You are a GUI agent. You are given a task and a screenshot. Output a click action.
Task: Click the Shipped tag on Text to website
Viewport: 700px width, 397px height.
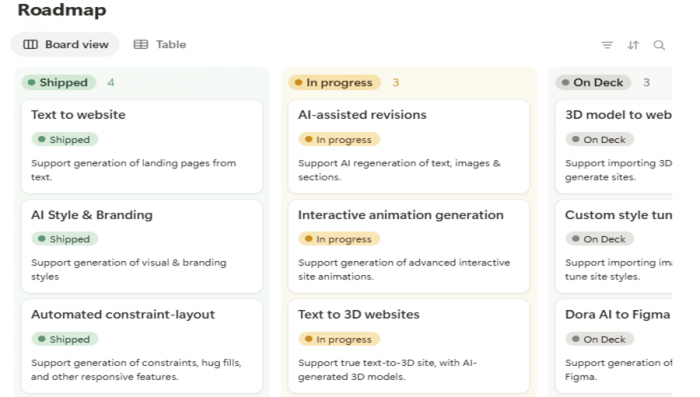(x=65, y=139)
